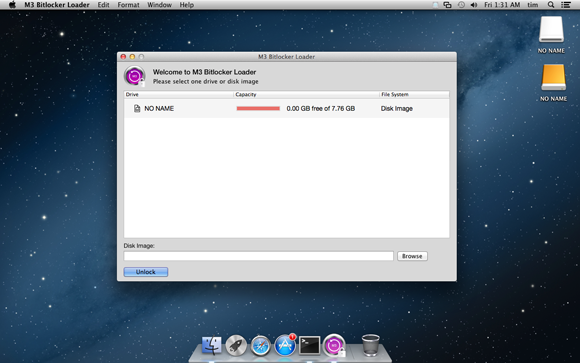
Task: Open the Time Machine menu bar icon
Action: [461, 5]
